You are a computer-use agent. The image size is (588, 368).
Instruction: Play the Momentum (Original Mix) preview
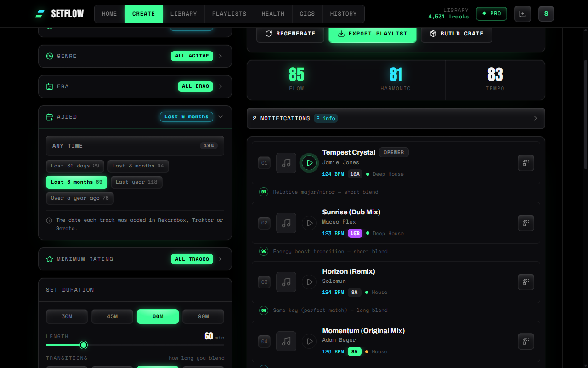[309, 341]
